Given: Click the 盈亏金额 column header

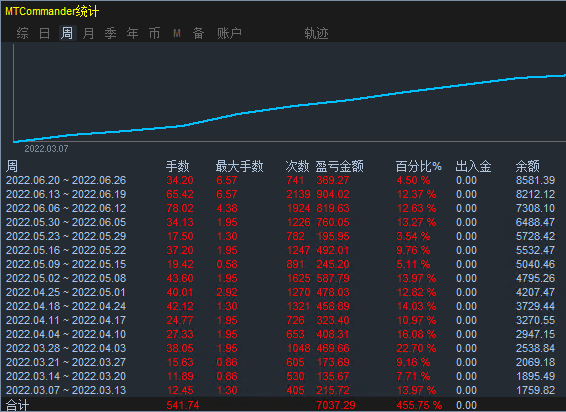Looking at the screenshot, I should (x=339, y=166).
